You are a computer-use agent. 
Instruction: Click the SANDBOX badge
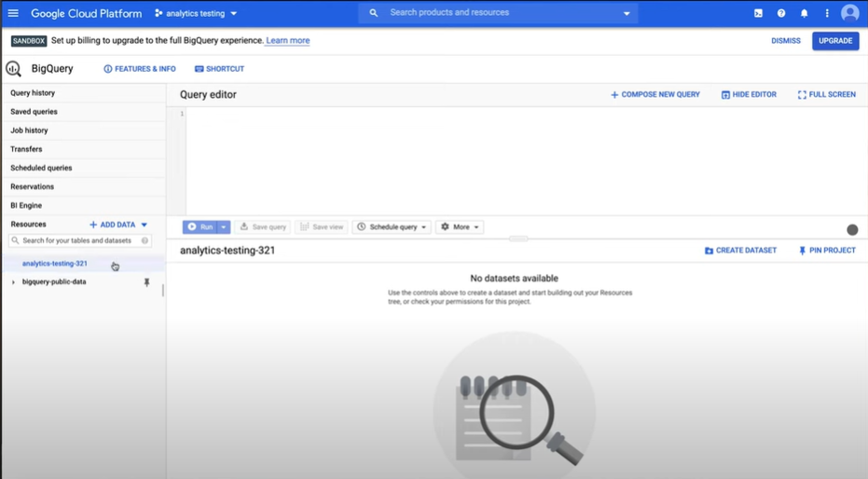[29, 41]
